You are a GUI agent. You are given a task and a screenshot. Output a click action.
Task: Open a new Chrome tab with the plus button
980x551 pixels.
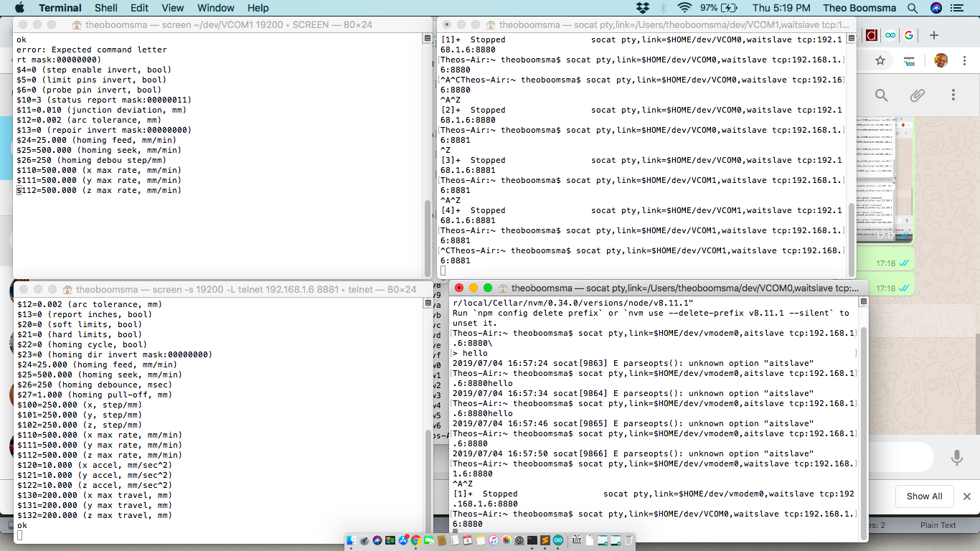[x=933, y=35]
